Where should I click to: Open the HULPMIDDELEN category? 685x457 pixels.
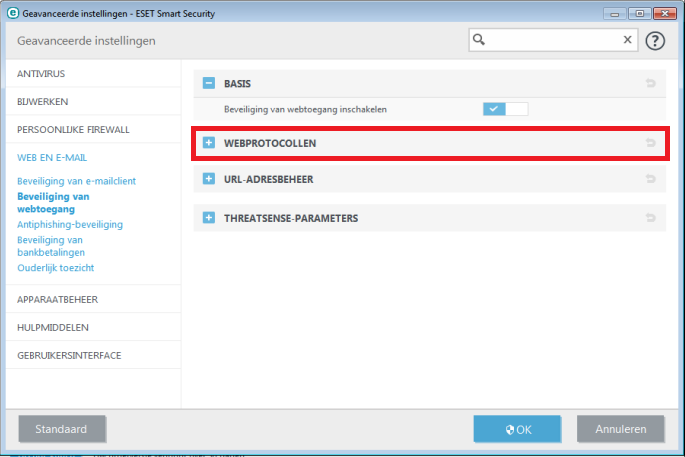point(93,327)
